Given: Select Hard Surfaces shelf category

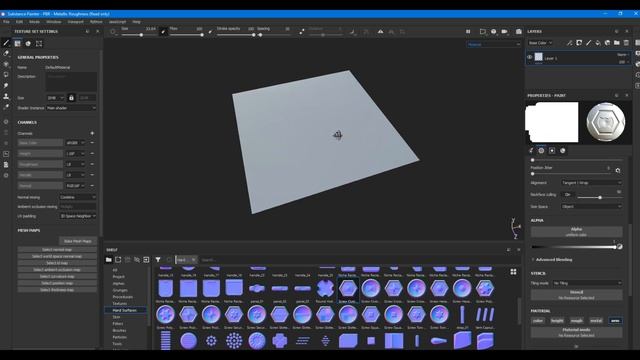Looking at the screenshot, I should point(125,310).
